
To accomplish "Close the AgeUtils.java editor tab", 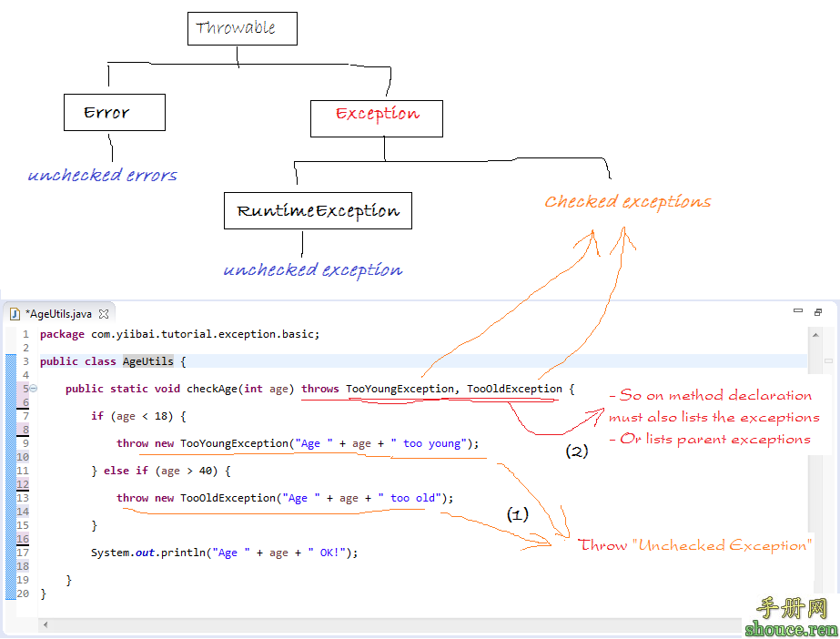I will click(x=104, y=314).
